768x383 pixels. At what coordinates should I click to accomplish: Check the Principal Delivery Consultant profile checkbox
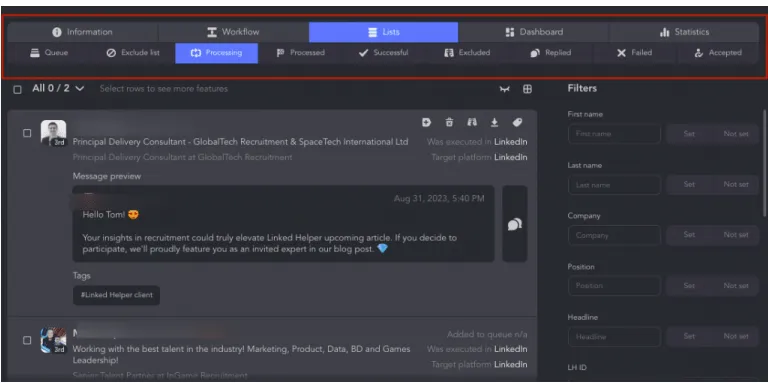coord(27,133)
